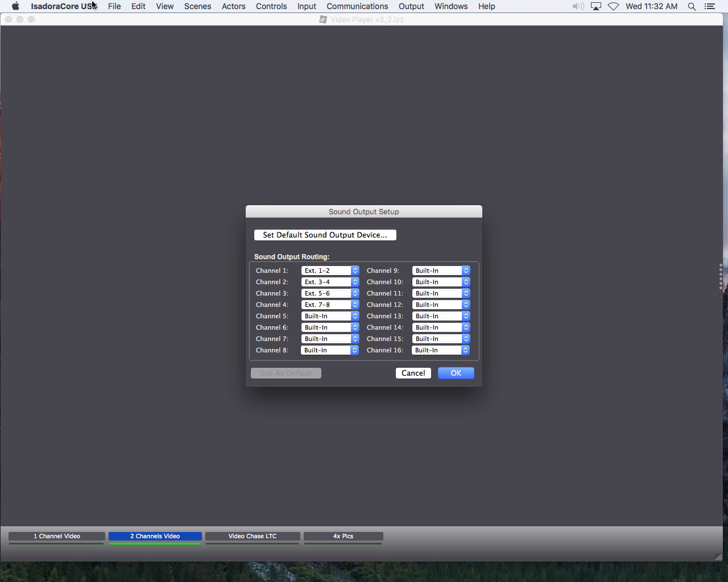Image resolution: width=728 pixels, height=582 pixels.
Task: Confirm the dialog with OK
Action: click(x=456, y=373)
